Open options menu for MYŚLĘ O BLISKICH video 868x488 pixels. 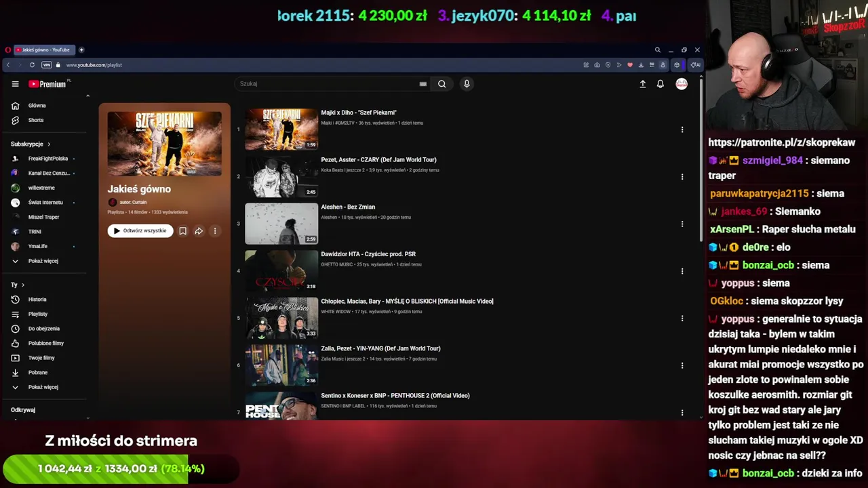pyautogui.click(x=682, y=318)
